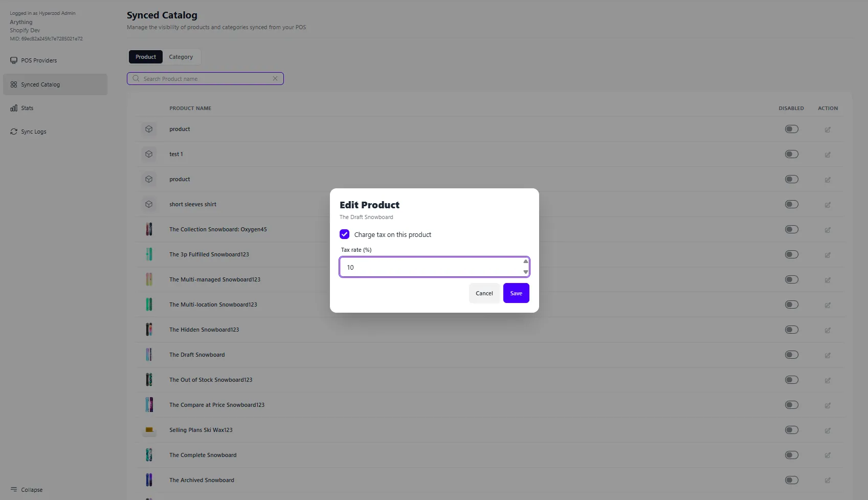The height and width of the screenshot is (500, 868).
Task: Toggle disabled switch for 'test 1'
Action: point(792,154)
